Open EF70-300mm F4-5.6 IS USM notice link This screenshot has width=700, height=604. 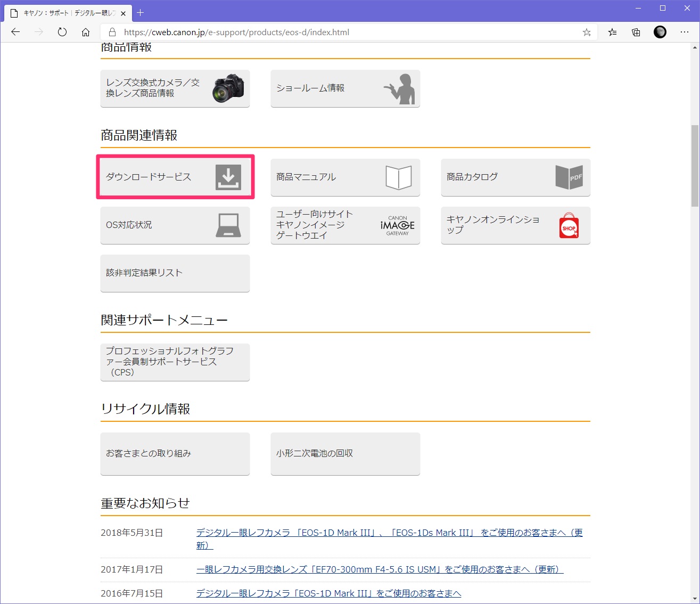[380, 569]
